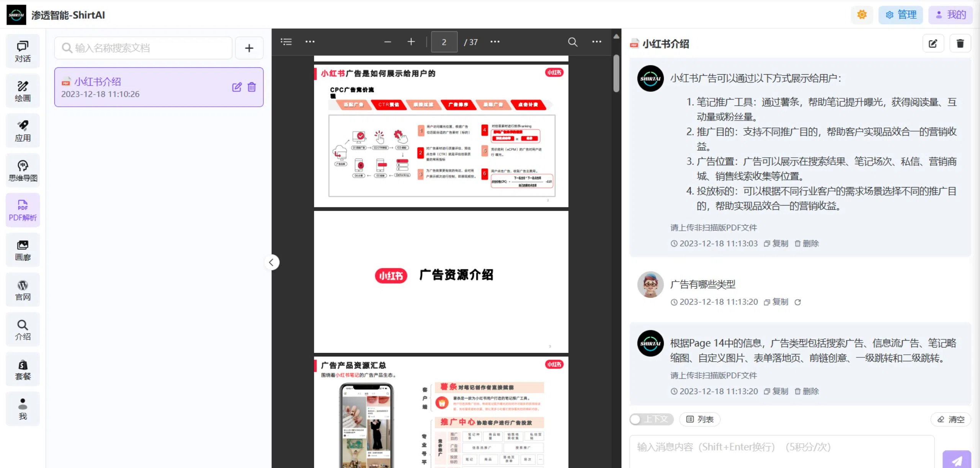Click the 清空 clear button

coord(951,419)
